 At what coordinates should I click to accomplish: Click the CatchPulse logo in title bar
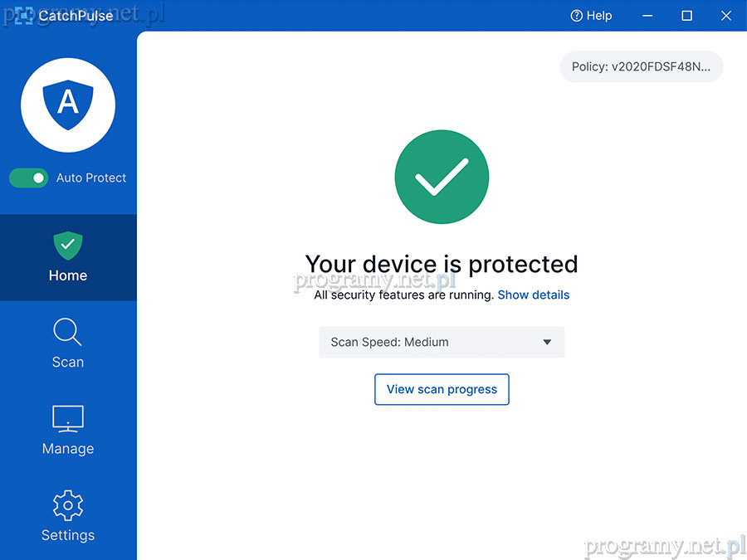point(23,16)
